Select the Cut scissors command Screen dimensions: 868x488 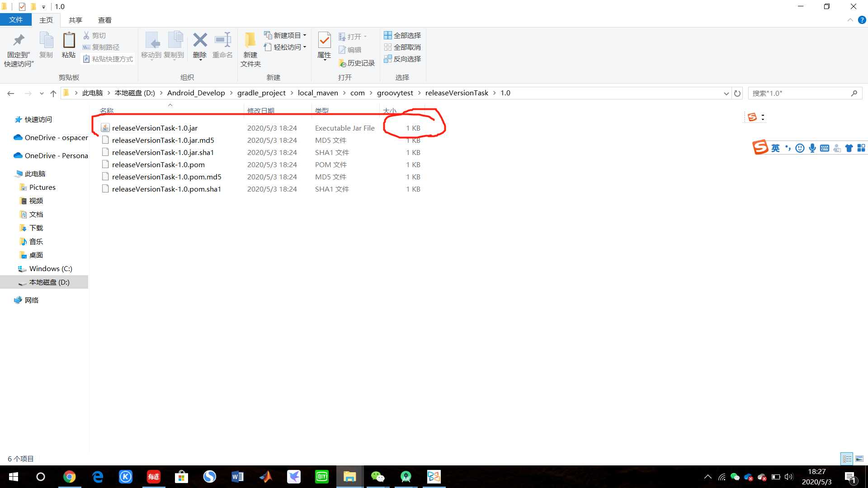pyautogui.click(x=94, y=35)
